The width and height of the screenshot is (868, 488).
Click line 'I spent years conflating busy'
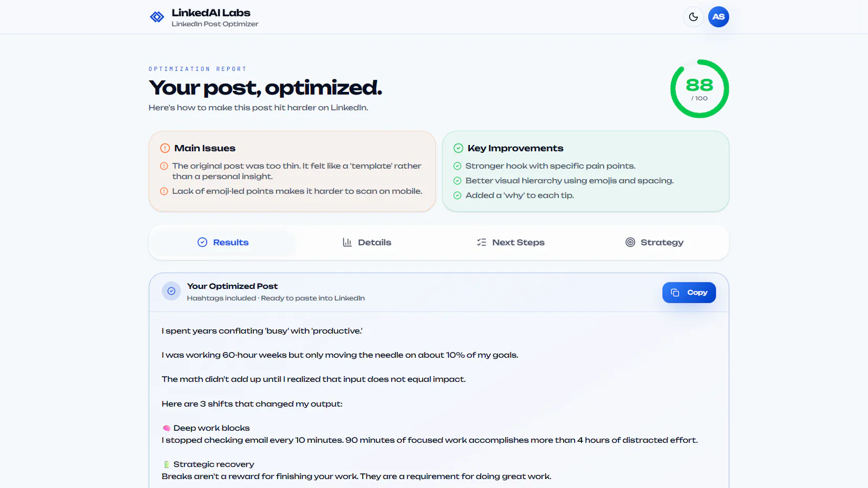pos(262,331)
